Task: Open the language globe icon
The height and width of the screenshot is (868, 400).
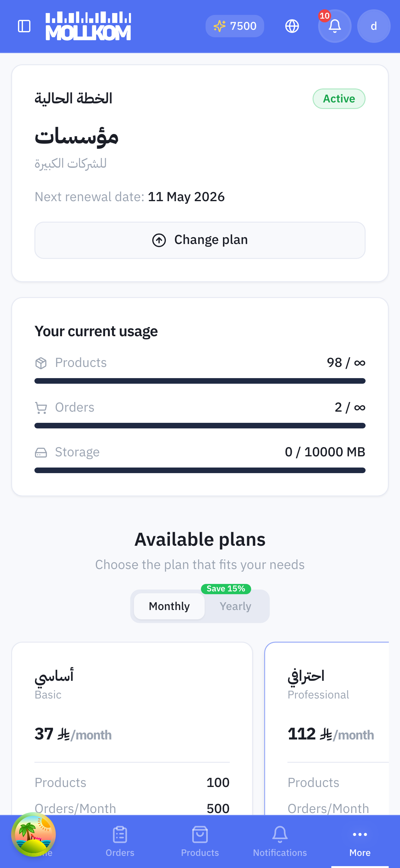Action: click(292, 26)
